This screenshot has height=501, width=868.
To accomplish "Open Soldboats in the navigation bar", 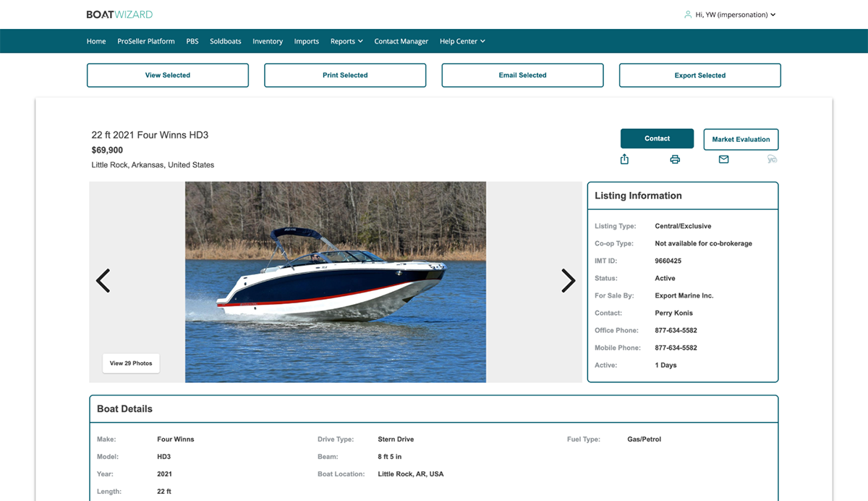I will pyautogui.click(x=226, y=41).
